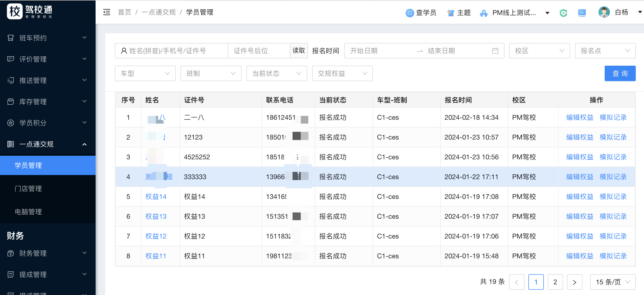Select 电脑管理 in the sidebar
The width and height of the screenshot is (644, 295).
tap(28, 211)
